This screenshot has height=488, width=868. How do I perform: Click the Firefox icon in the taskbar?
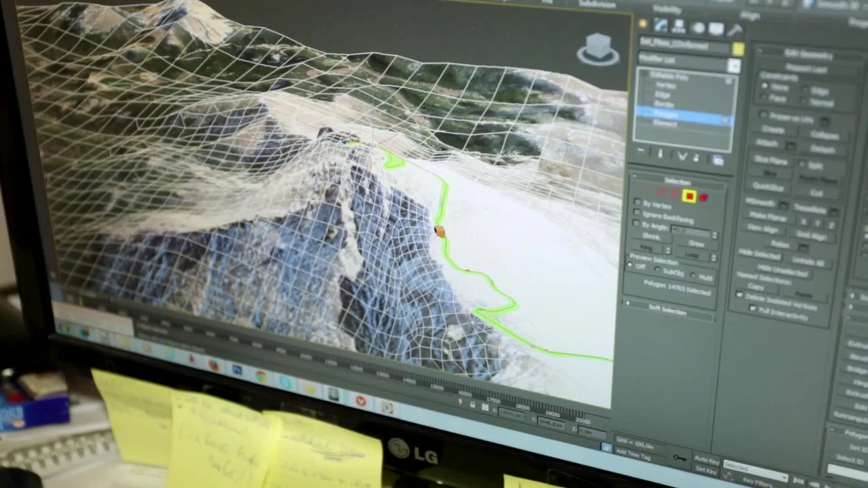pyautogui.click(x=213, y=365)
